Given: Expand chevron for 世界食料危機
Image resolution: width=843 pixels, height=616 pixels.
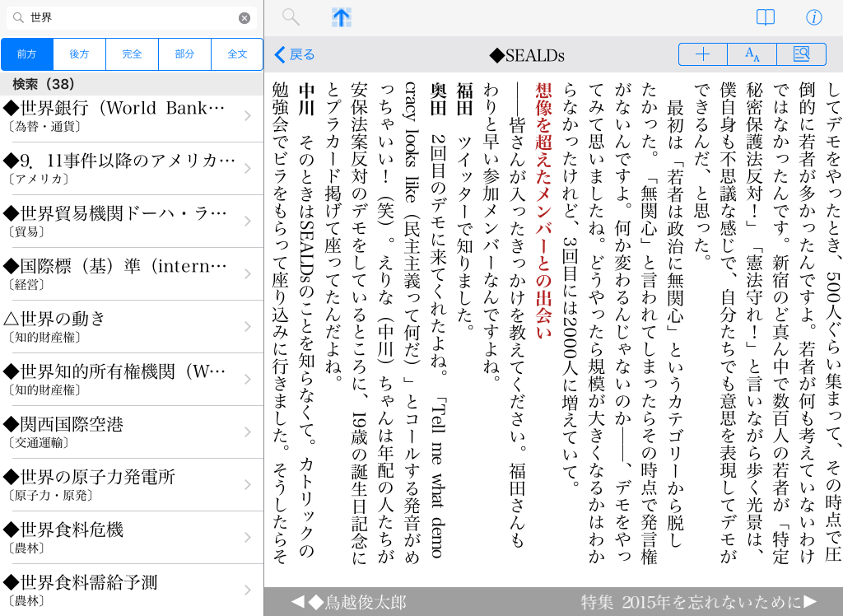Looking at the screenshot, I should tap(247, 538).
